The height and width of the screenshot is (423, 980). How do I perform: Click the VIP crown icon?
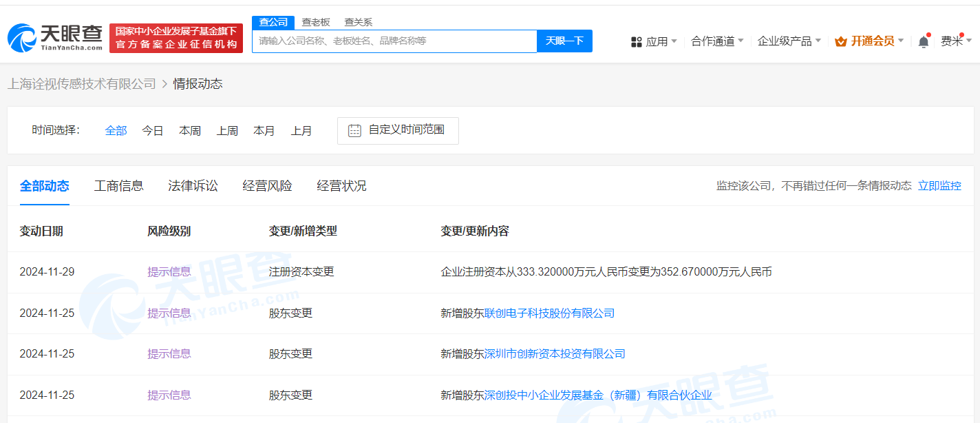pos(840,41)
